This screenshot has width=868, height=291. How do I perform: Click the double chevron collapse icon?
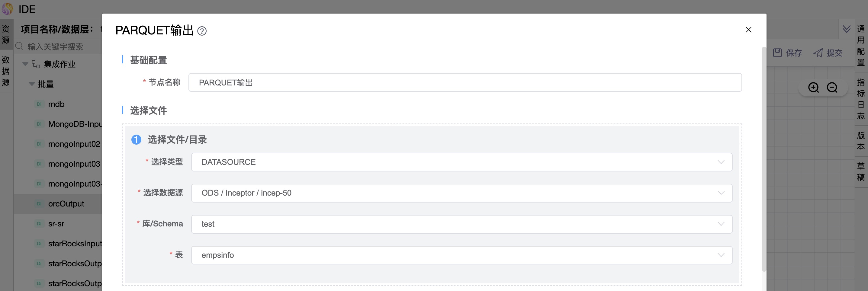point(847,29)
